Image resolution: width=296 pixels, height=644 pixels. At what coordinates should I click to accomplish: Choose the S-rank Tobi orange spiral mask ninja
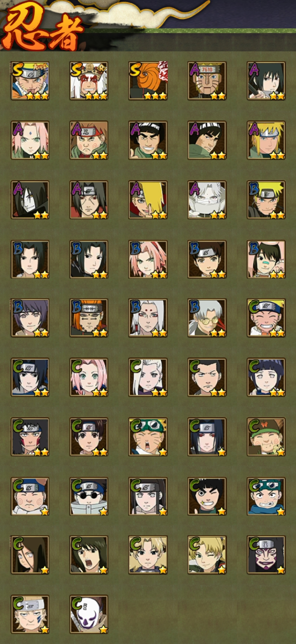click(x=148, y=81)
